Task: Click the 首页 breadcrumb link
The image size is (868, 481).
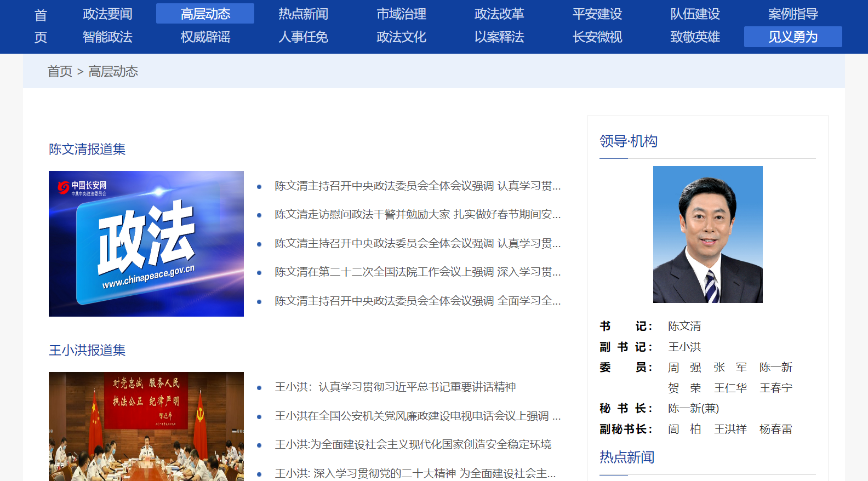Action: (x=60, y=71)
